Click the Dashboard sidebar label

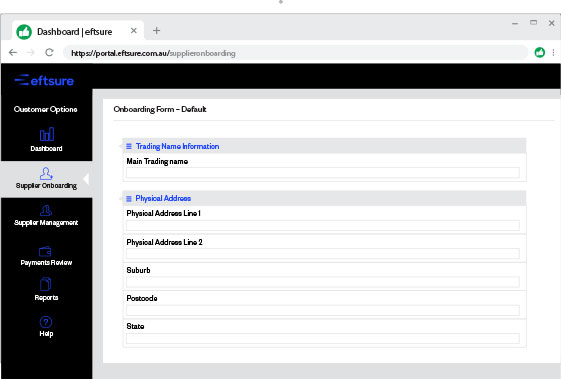(x=46, y=149)
